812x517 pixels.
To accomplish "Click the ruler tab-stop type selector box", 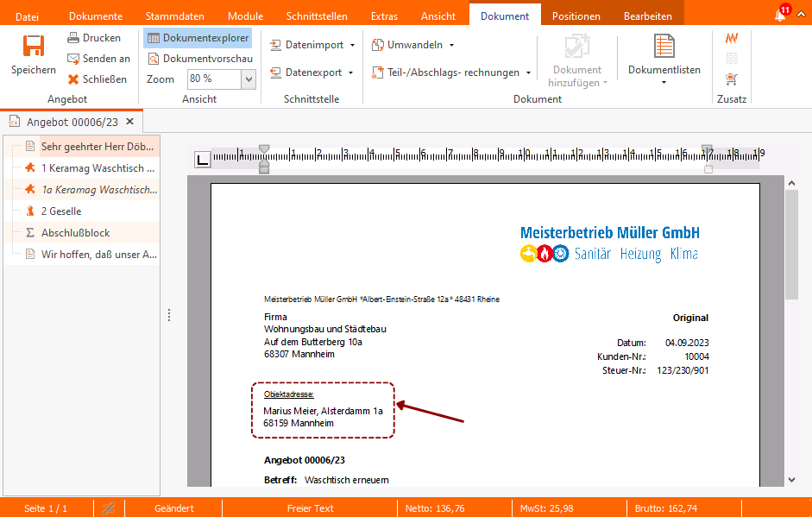I will coord(202,159).
